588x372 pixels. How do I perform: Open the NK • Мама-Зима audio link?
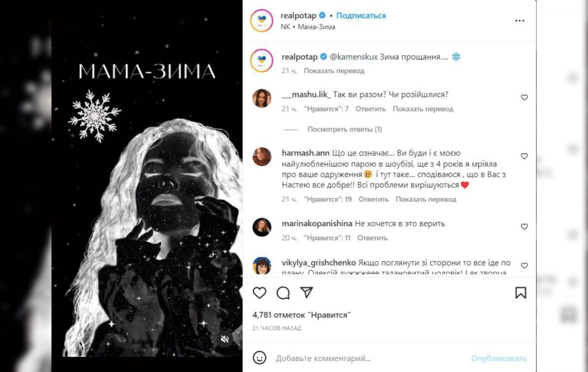(308, 27)
